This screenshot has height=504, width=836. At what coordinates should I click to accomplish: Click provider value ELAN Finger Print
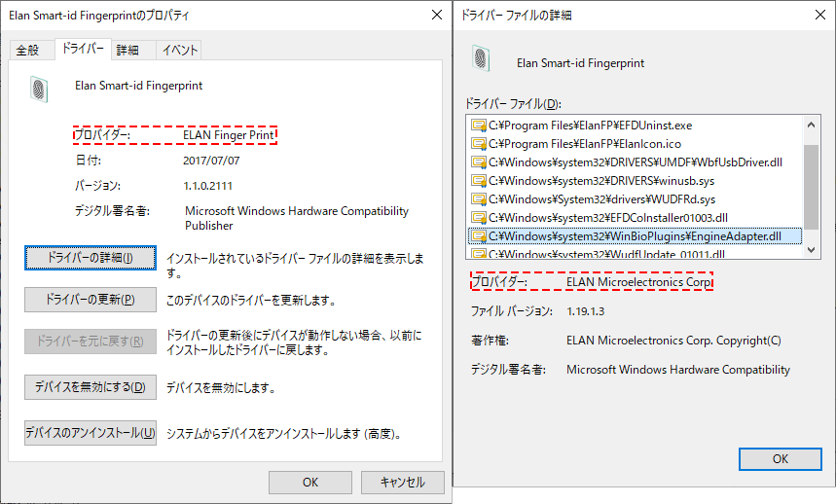pos(228,135)
